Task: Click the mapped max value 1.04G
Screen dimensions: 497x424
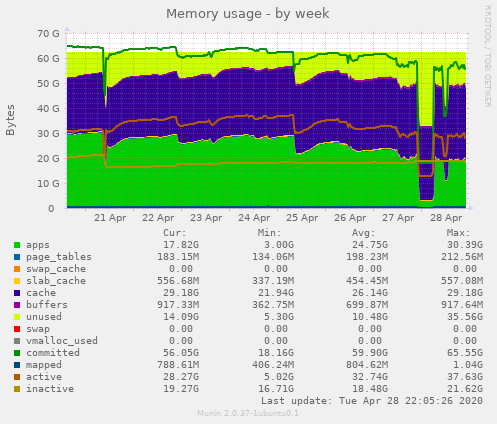Action: (468, 365)
